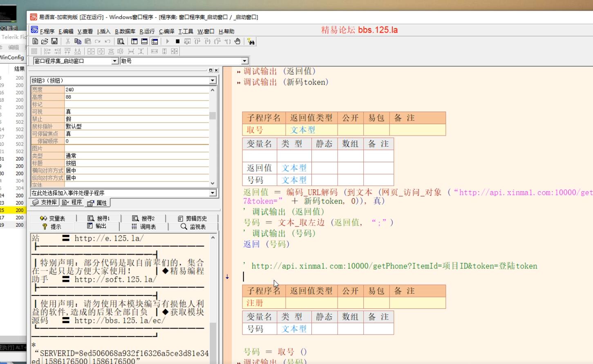Screen dimensions: 593x364
Task: Click subroutine name 注册 in table
Action: (x=255, y=303)
